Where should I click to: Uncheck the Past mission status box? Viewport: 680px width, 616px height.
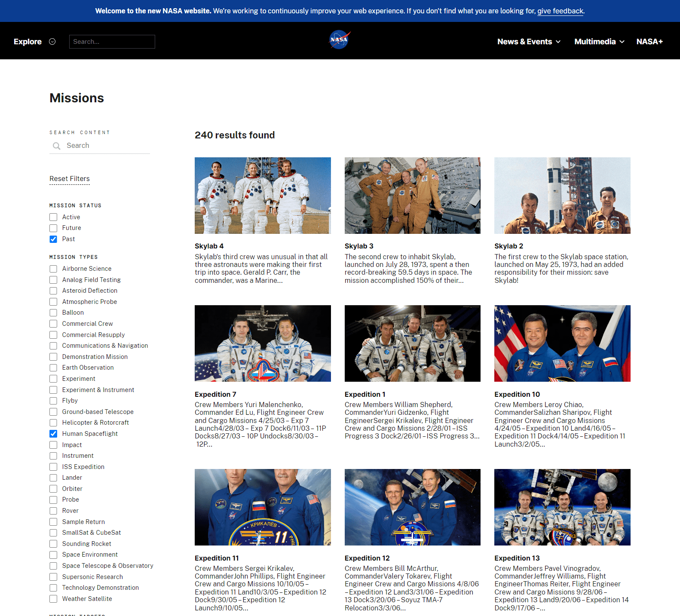(53, 239)
